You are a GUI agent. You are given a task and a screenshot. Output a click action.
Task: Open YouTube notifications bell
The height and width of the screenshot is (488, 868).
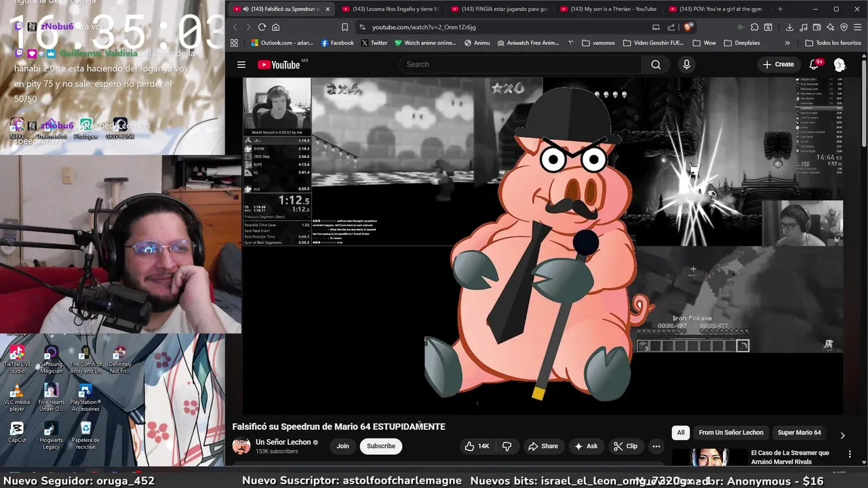point(814,64)
